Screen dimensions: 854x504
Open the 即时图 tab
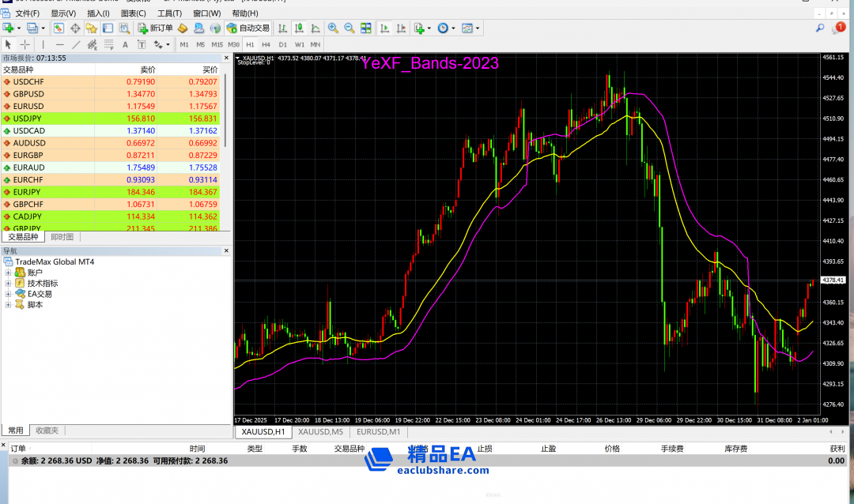[62, 237]
